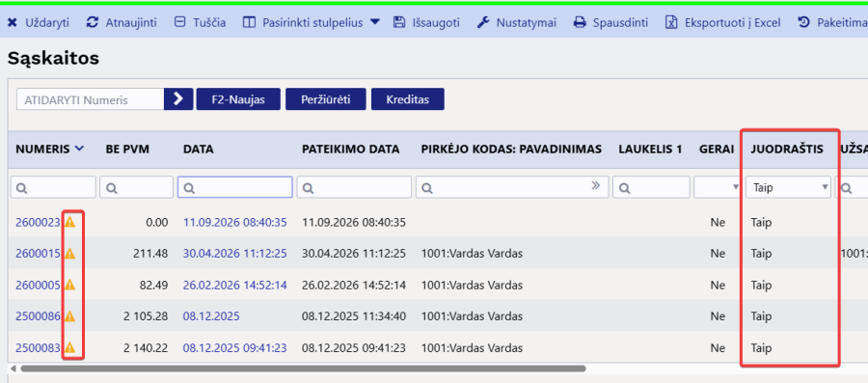This screenshot has height=383, width=868.
Task: Open invoice 2500083
Action: click(38, 348)
